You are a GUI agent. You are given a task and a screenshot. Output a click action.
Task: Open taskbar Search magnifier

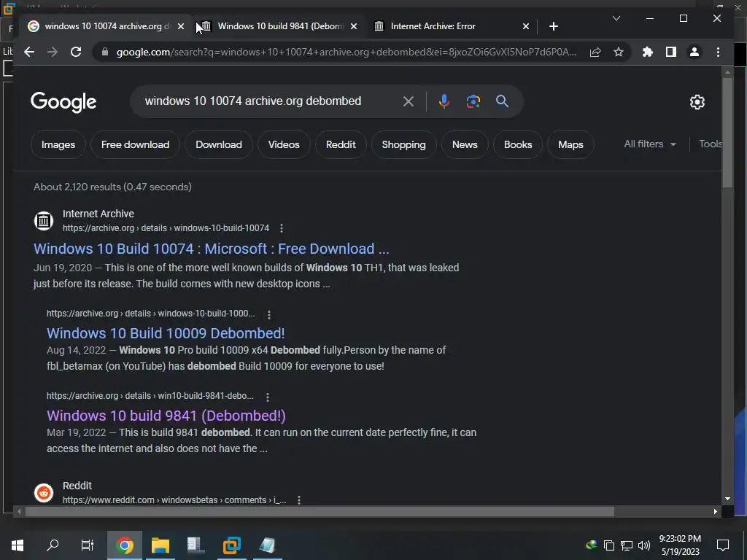click(x=53, y=545)
